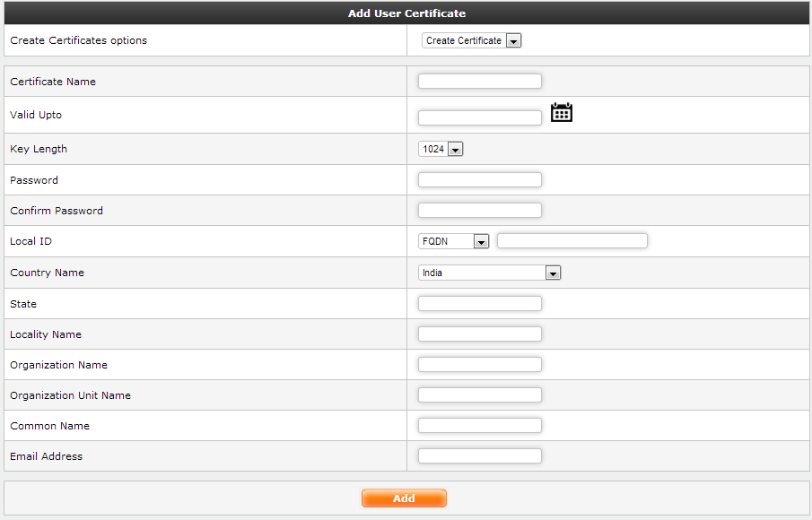This screenshot has width=812, height=520.
Task: Click the Organization Unit Name field
Action: [480, 395]
